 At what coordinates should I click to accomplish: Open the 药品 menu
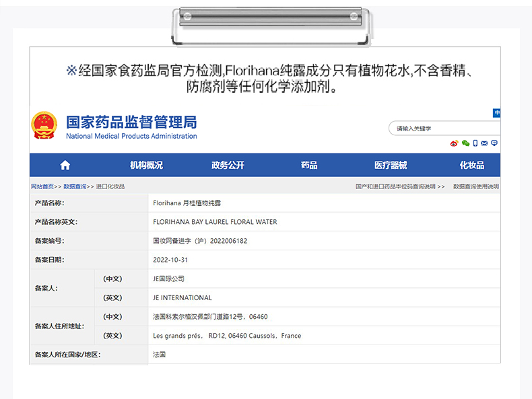pyautogui.click(x=309, y=165)
